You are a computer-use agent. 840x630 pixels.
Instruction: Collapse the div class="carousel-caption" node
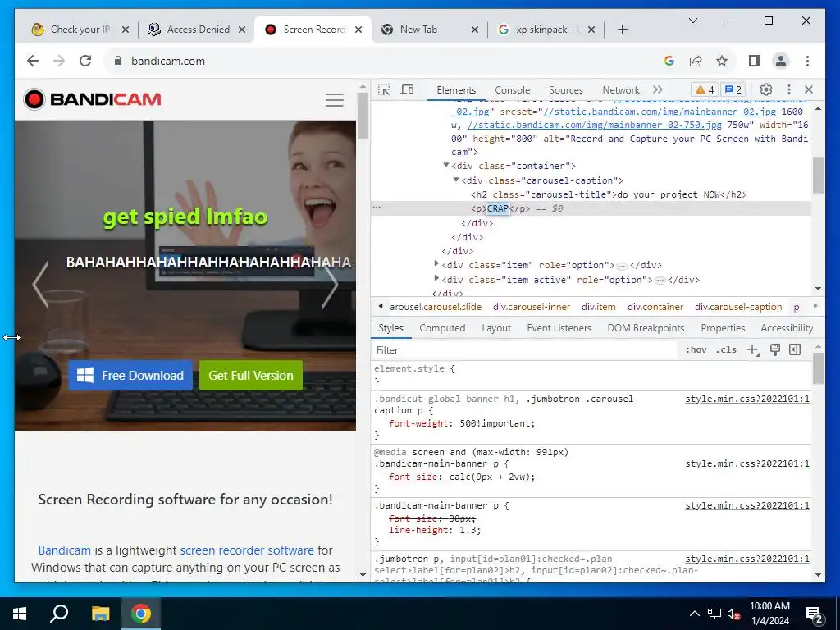(x=456, y=180)
